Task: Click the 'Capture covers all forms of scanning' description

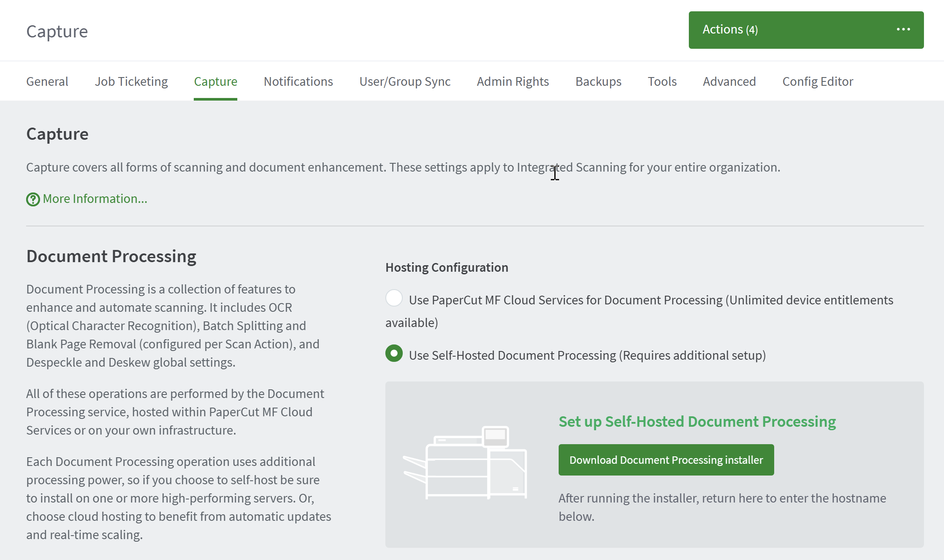Action: click(x=403, y=167)
